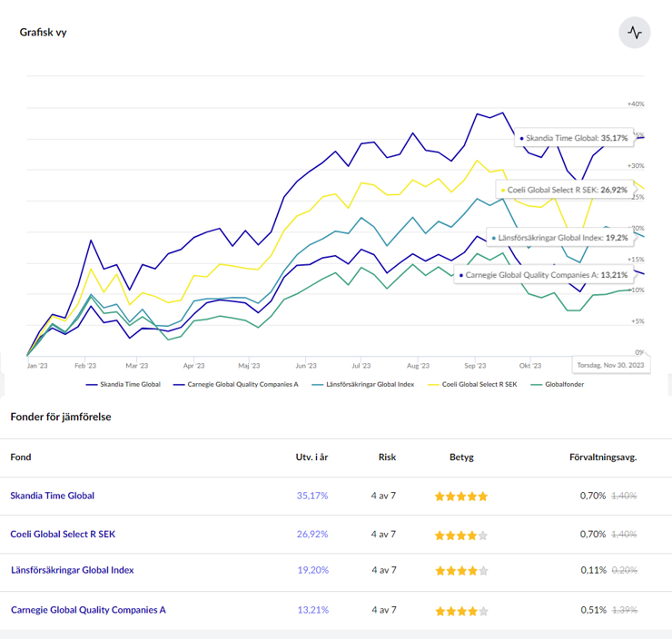672x639 pixels.
Task: Click the Jan '23 axis label
Action: coord(37,366)
